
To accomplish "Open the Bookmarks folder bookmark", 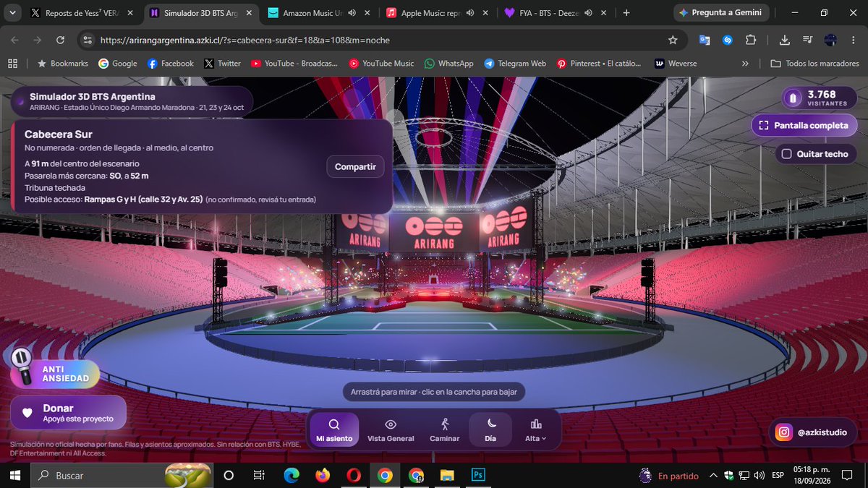I will point(62,64).
